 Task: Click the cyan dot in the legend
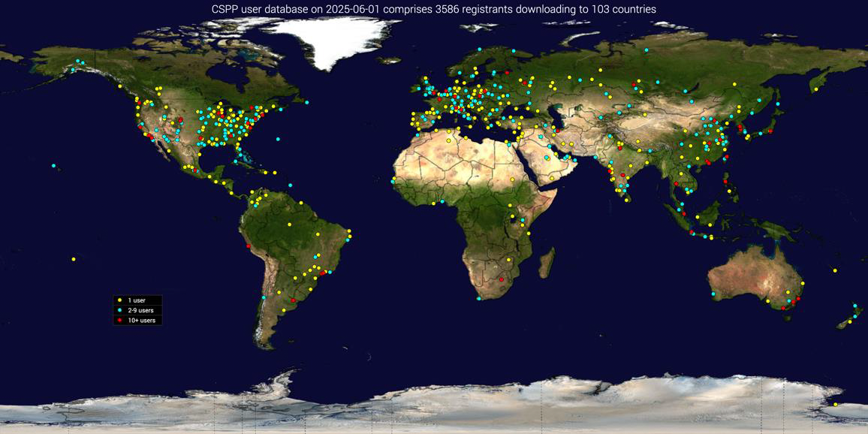click(x=118, y=310)
